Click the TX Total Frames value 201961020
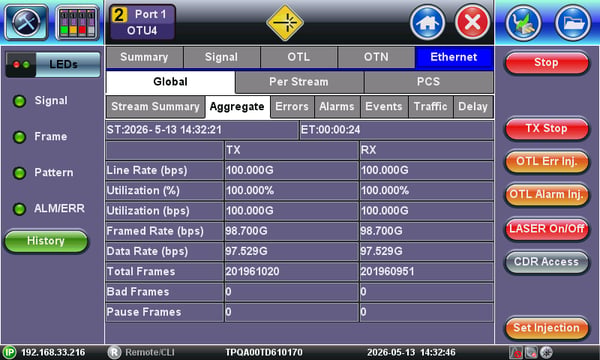 pyautogui.click(x=253, y=272)
